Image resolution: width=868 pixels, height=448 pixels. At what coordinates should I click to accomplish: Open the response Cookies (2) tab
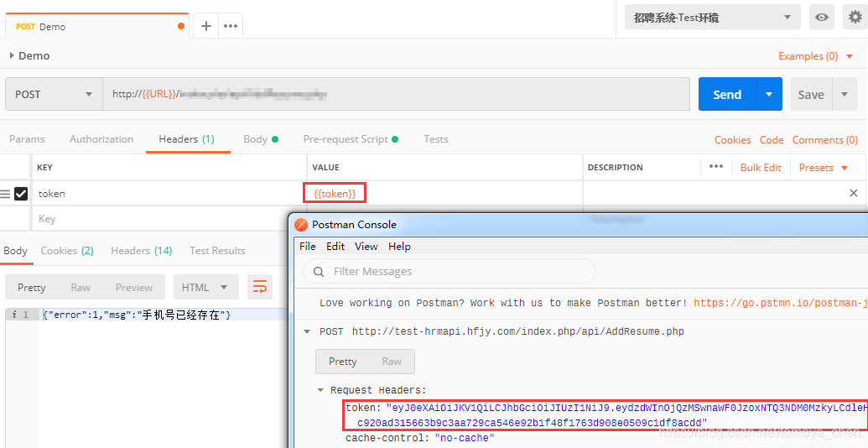click(x=67, y=250)
